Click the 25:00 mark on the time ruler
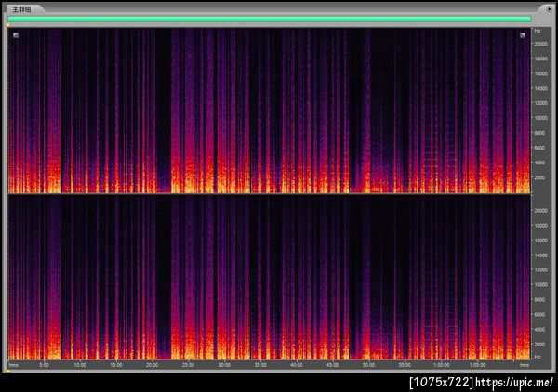Image resolution: width=558 pixels, height=392 pixels. point(188,365)
